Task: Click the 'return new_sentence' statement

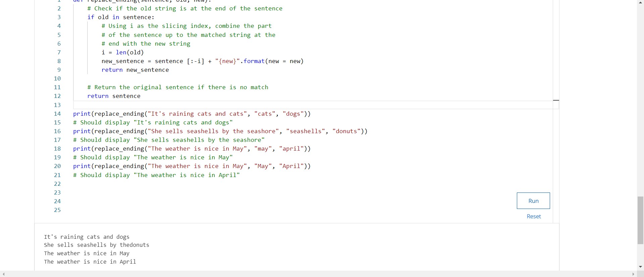Action: [x=135, y=70]
